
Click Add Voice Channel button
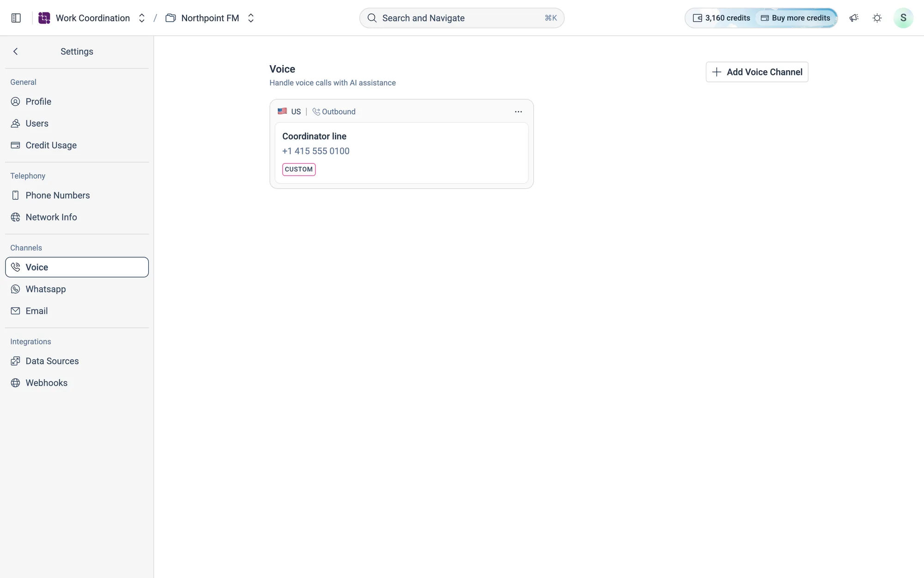pos(757,72)
